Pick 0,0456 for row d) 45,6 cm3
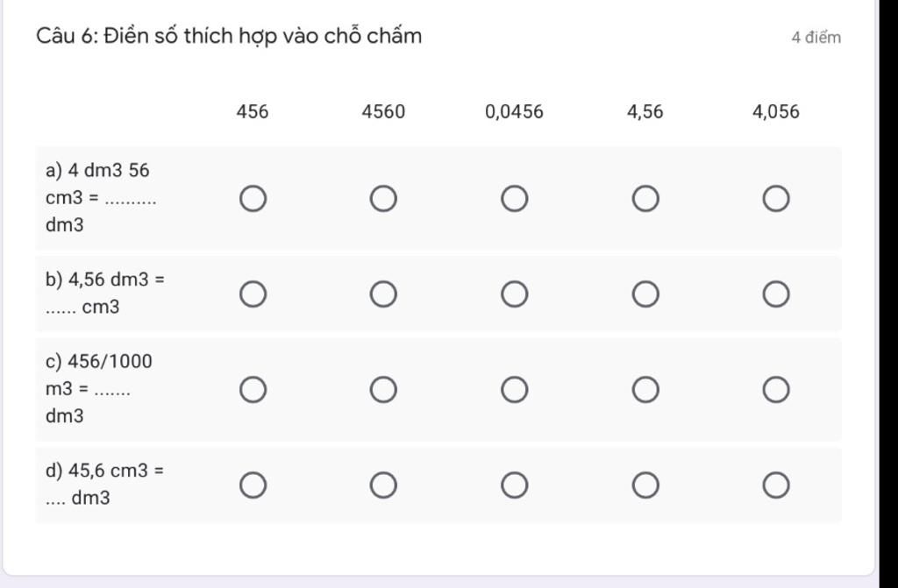Image resolution: width=898 pixels, height=588 pixels. click(x=514, y=485)
